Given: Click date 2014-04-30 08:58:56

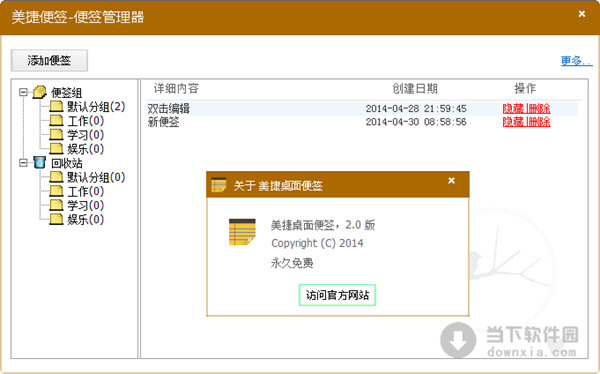Looking at the screenshot, I should point(416,122).
